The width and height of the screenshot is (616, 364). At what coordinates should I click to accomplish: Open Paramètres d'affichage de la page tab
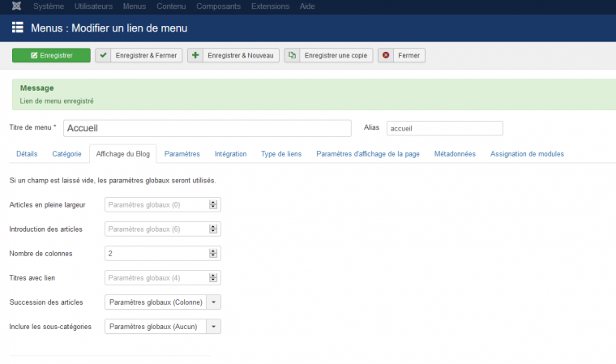(368, 154)
